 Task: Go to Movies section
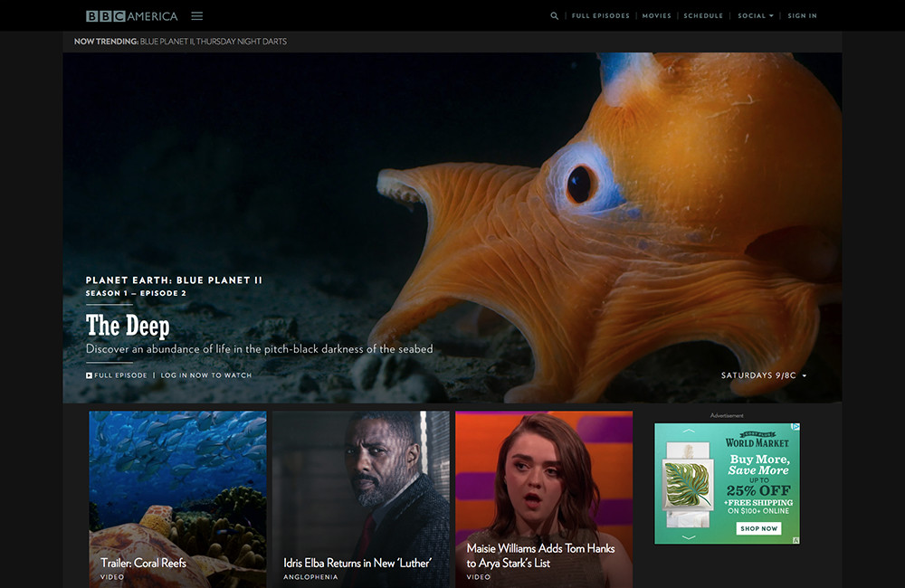657,16
